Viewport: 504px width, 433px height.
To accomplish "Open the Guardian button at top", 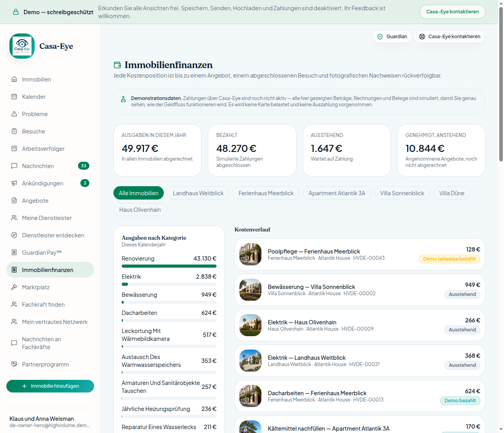I will pos(392,37).
